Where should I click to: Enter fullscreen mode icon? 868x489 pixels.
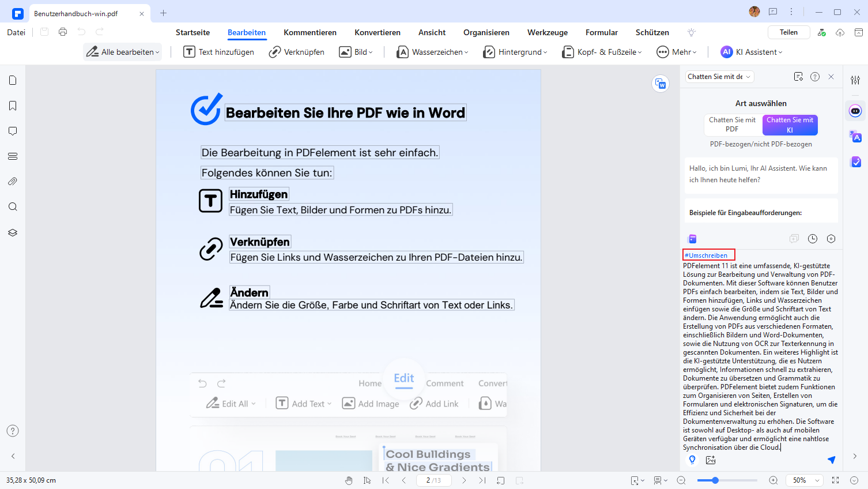point(836,480)
